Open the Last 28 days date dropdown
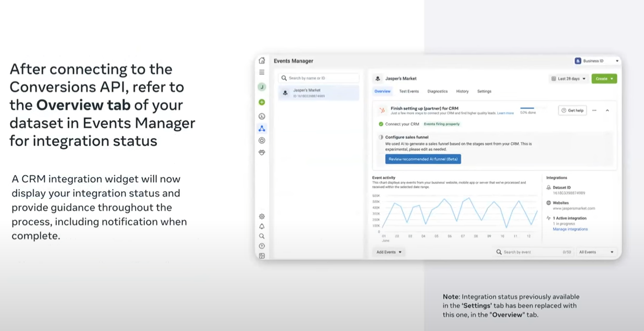This screenshot has width=644, height=331. click(x=568, y=79)
